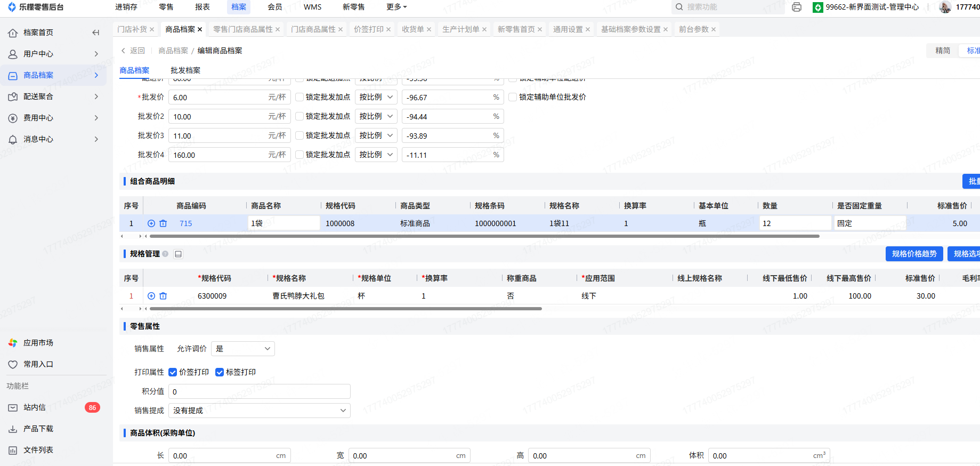Switch to 通用设置 tab
The width and height of the screenshot is (980, 466).
pos(568,29)
